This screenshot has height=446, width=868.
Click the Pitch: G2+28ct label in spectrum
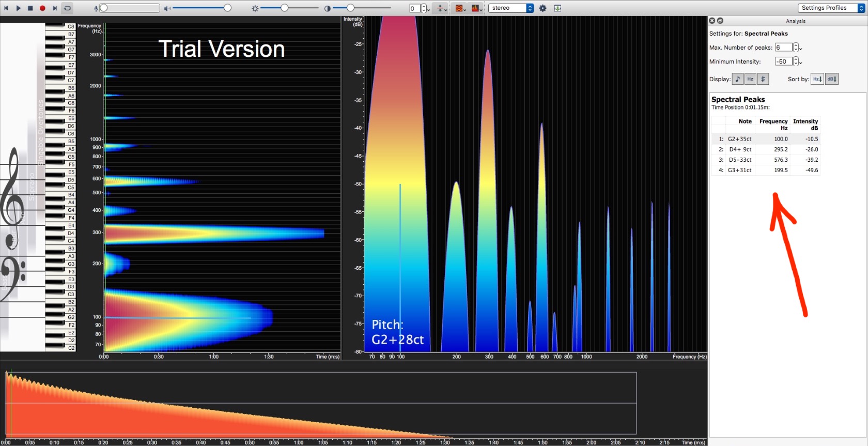(397, 332)
